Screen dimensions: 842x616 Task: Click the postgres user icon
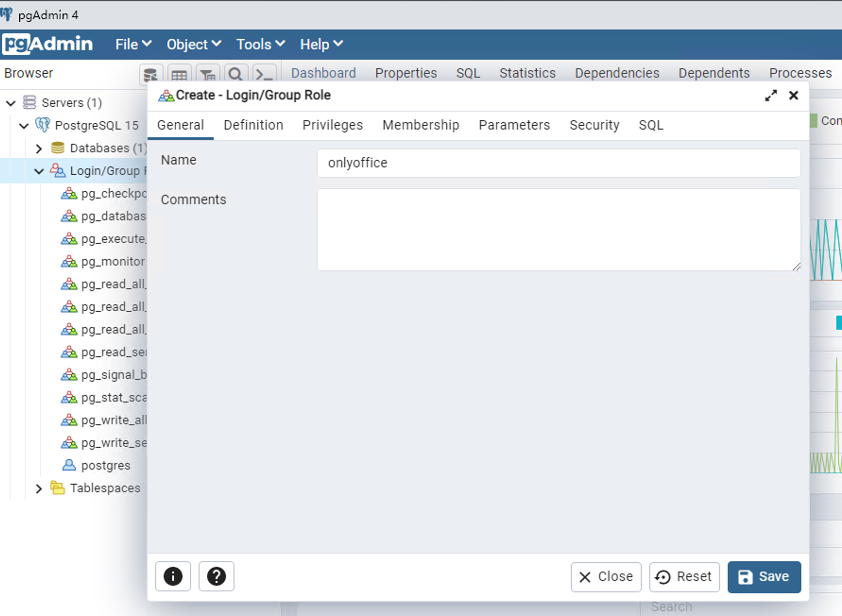pos(69,465)
